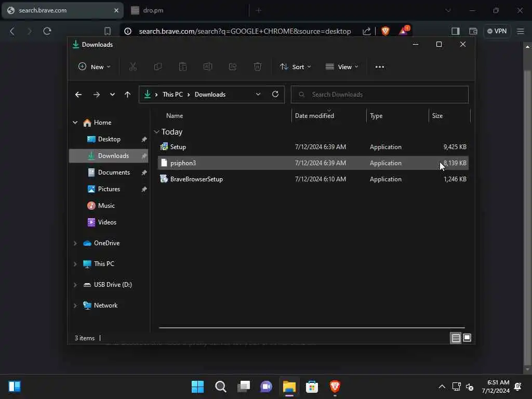Open the View dropdown menu
Image resolution: width=532 pixels, height=399 pixels.
[342, 67]
